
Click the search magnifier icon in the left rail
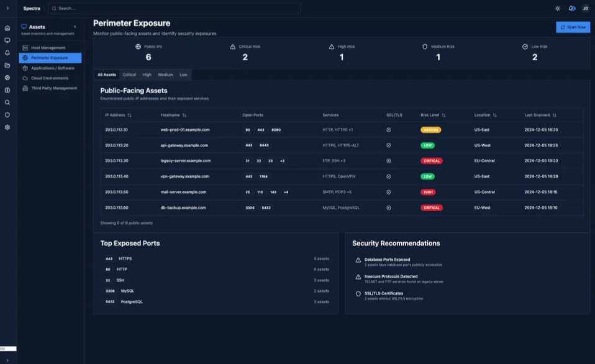[7, 101]
